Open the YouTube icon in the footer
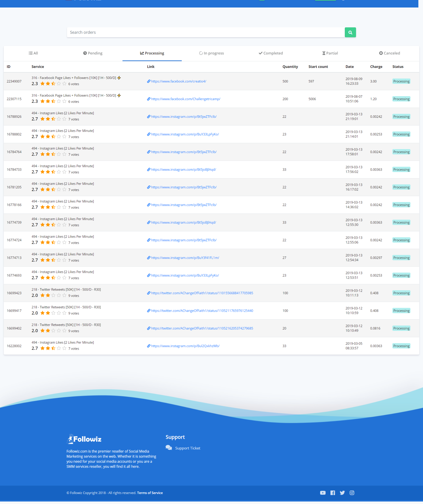 click(323, 493)
